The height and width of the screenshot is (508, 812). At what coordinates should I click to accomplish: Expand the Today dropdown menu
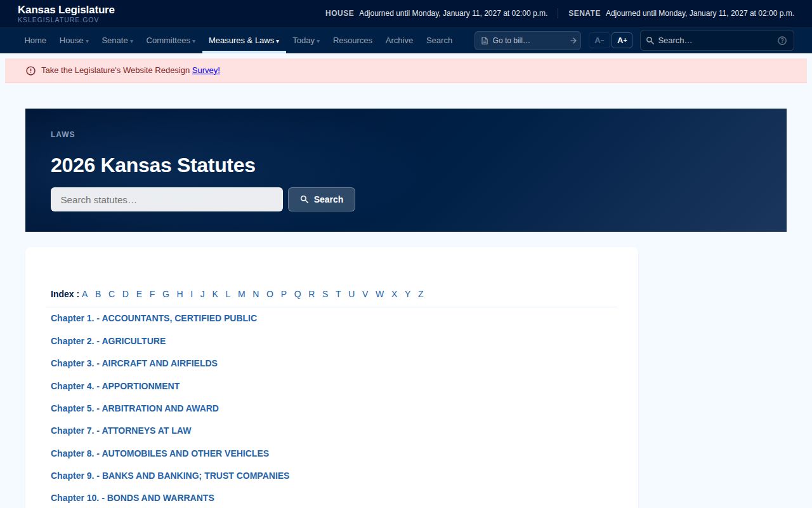coord(306,41)
